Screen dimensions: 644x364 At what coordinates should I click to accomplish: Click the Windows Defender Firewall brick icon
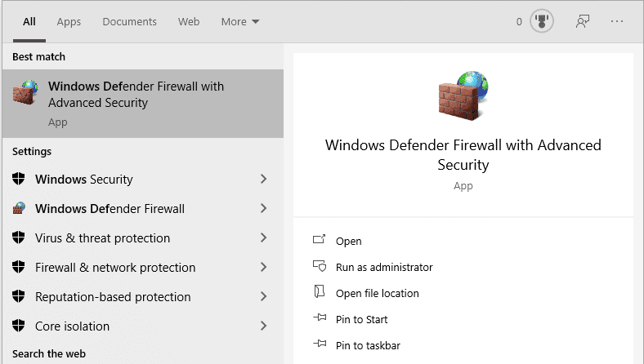19,208
